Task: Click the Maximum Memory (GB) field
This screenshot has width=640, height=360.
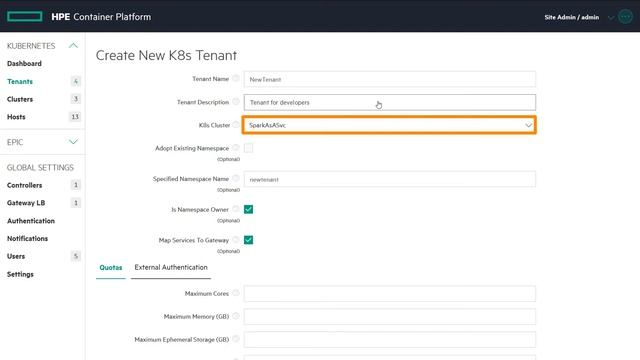Action: point(390,316)
